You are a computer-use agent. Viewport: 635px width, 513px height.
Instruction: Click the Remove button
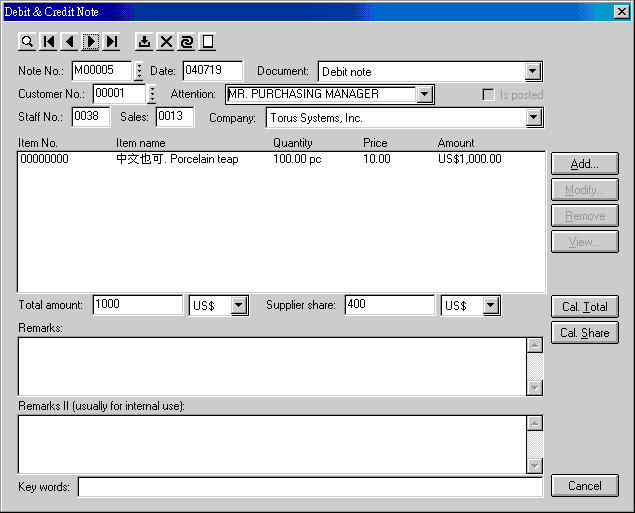pyautogui.click(x=584, y=215)
